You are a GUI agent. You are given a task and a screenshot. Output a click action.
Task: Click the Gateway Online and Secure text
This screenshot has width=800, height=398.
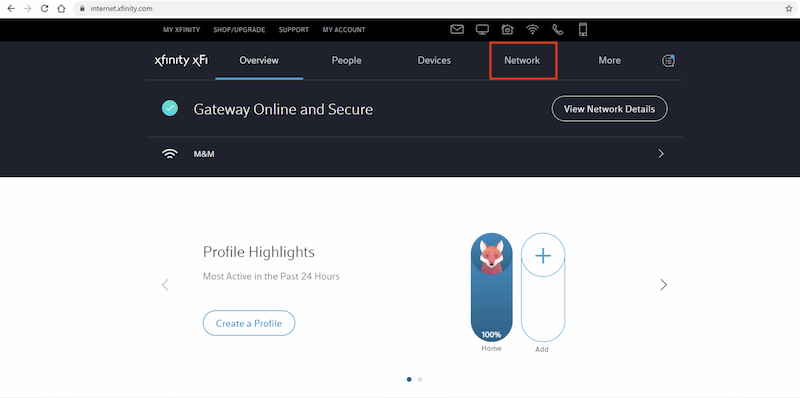click(x=283, y=109)
